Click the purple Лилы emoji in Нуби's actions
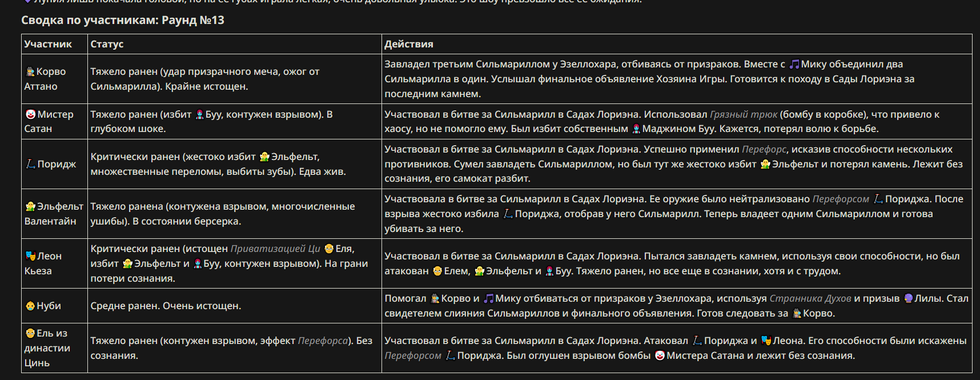 908,298
